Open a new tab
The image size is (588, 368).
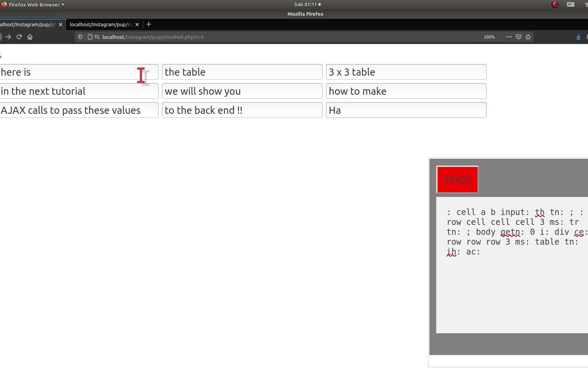coord(149,25)
